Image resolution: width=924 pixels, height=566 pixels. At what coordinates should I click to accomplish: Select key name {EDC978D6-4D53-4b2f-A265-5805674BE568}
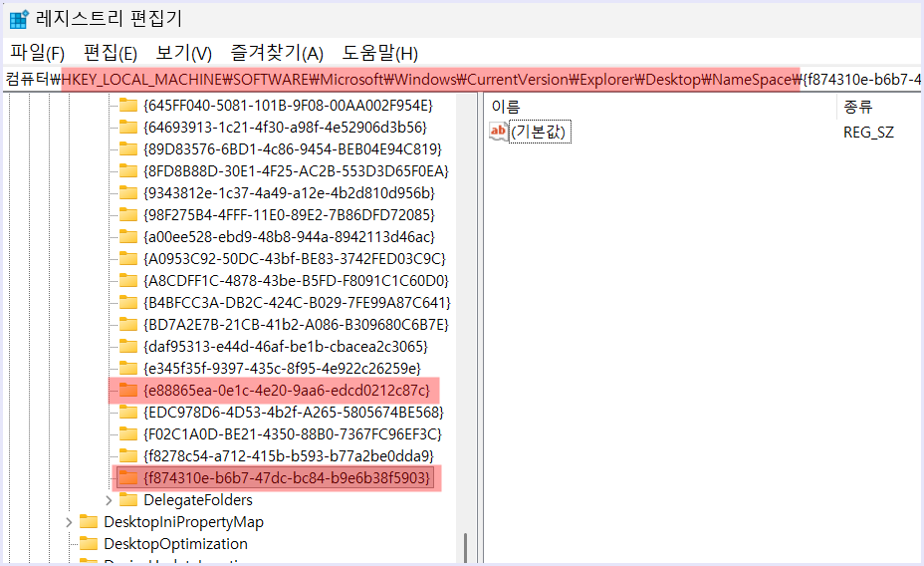pyautogui.click(x=294, y=412)
